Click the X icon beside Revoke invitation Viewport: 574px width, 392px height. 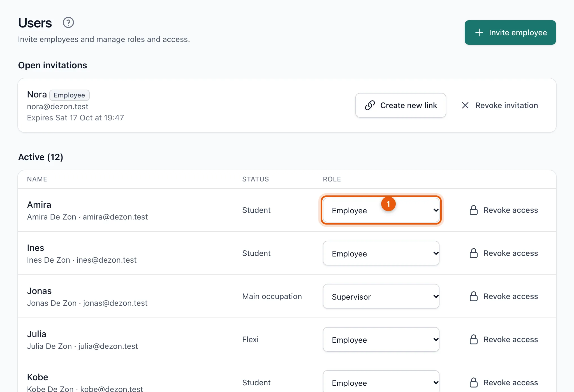point(465,105)
